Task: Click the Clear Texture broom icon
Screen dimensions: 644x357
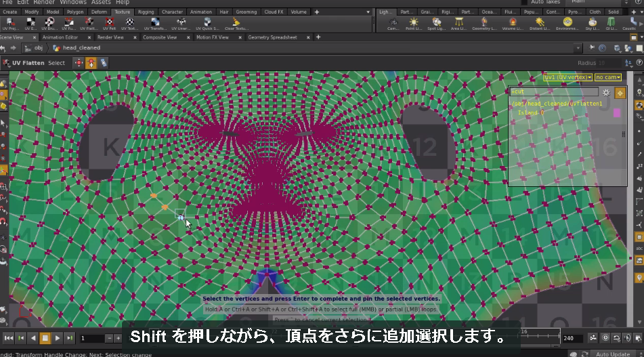Action: tap(236, 24)
